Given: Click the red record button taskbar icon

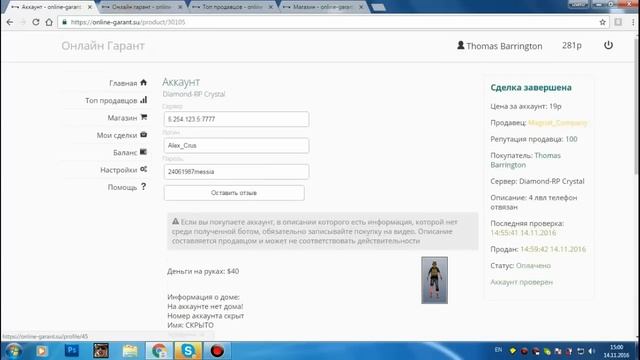Looking at the screenshot, I should point(217,351).
